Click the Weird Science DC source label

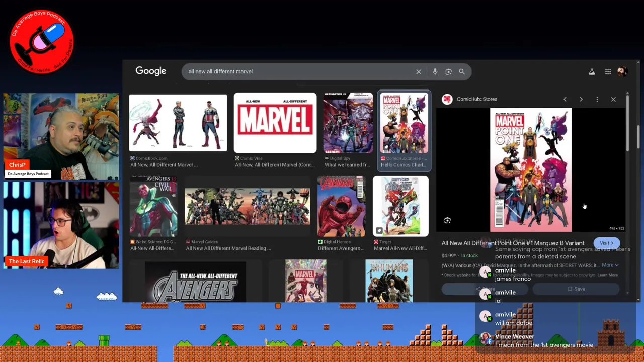tap(154, 242)
